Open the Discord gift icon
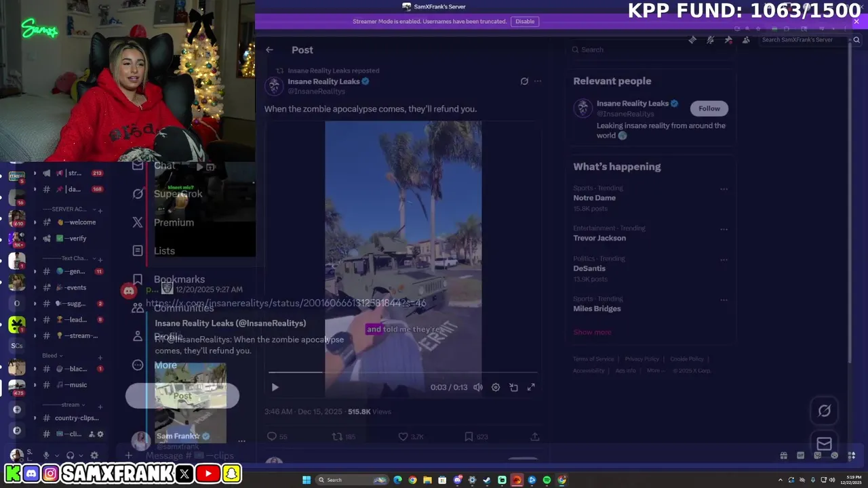Viewport: 868px width, 488px height. click(783, 455)
